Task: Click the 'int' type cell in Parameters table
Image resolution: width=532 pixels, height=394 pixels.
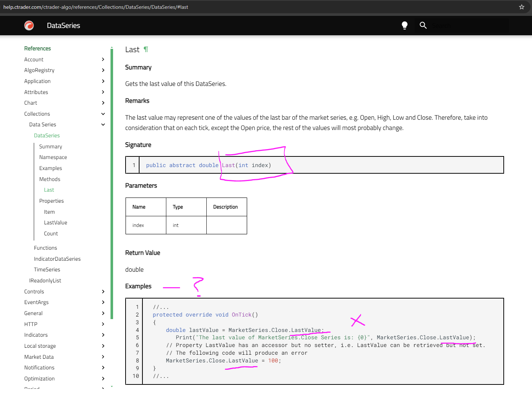Action: tap(186, 225)
